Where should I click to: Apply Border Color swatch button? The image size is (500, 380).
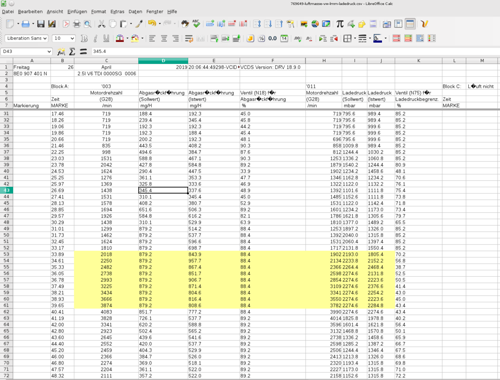coord(377,39)
